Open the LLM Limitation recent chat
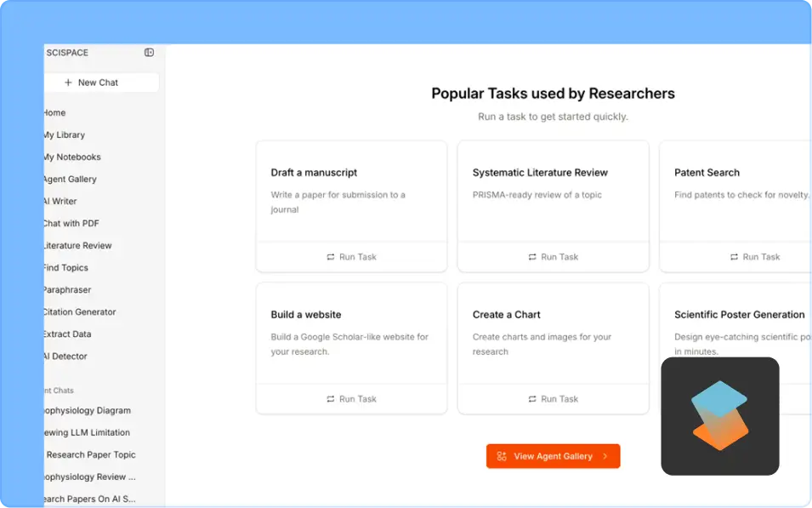Screen dimensions: 812x508 (87, 433)
